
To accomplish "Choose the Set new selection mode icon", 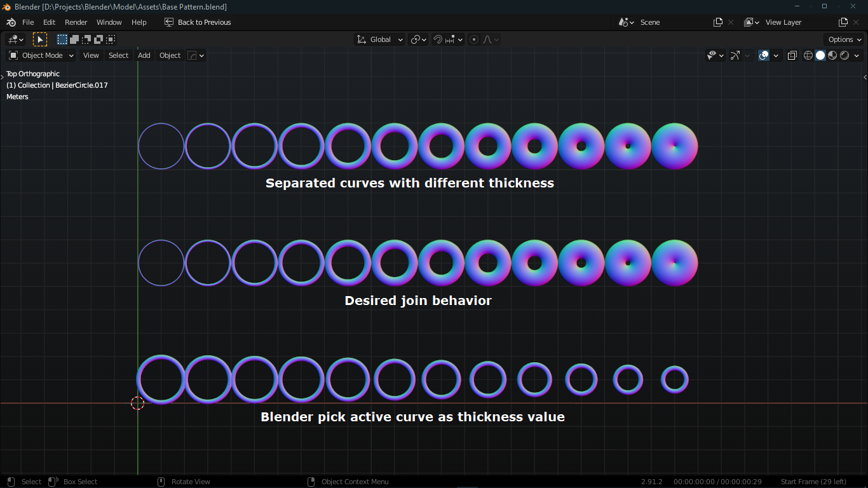I will [62, 39].
